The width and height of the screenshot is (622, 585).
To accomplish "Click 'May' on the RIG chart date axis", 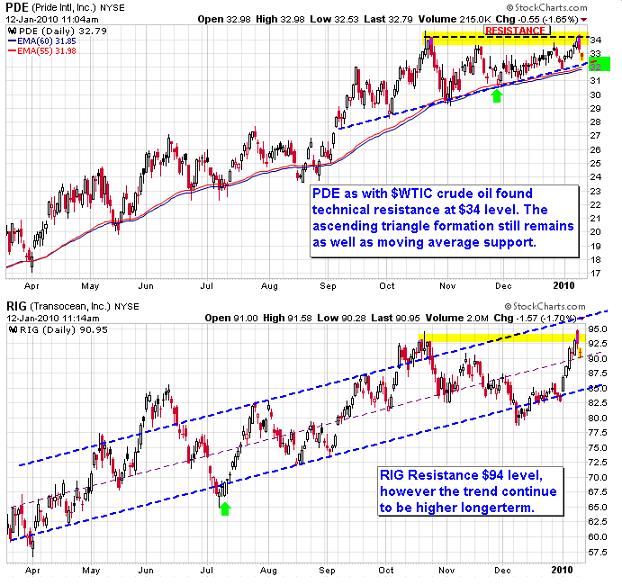I will pos(91,570).
